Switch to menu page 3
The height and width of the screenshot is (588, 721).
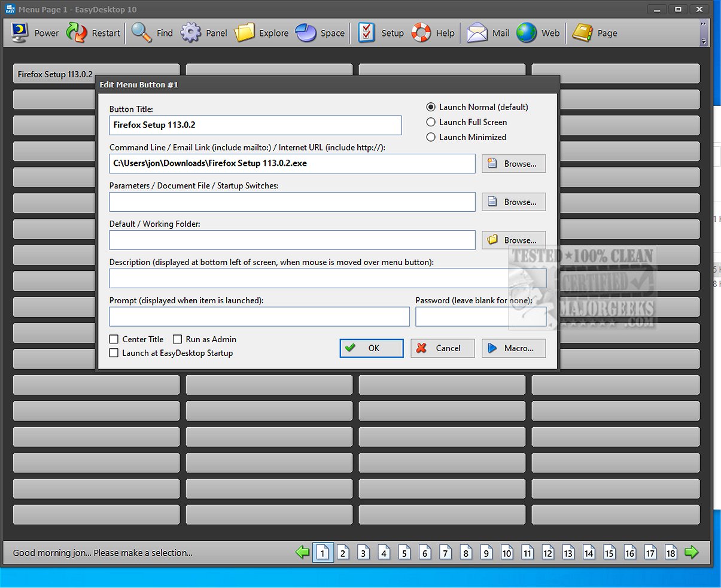click(363, 552)
